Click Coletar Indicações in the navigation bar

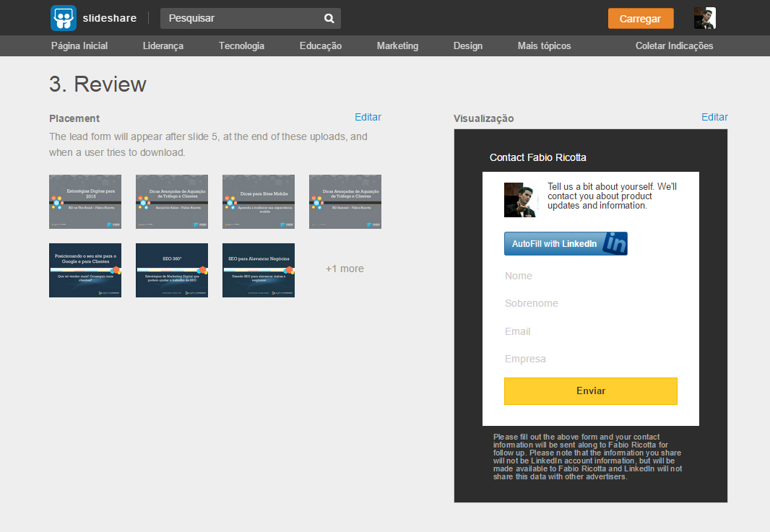tap(674, 45)
